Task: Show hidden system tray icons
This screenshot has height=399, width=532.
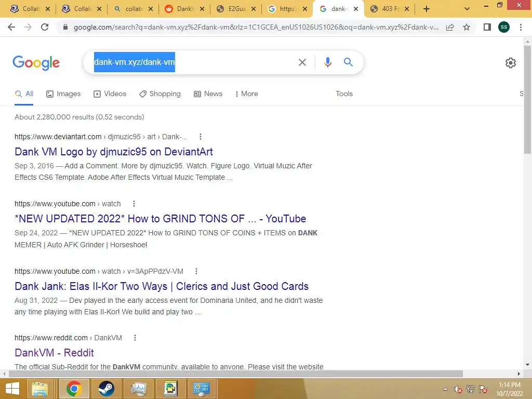Action: [x=445, y=389]
